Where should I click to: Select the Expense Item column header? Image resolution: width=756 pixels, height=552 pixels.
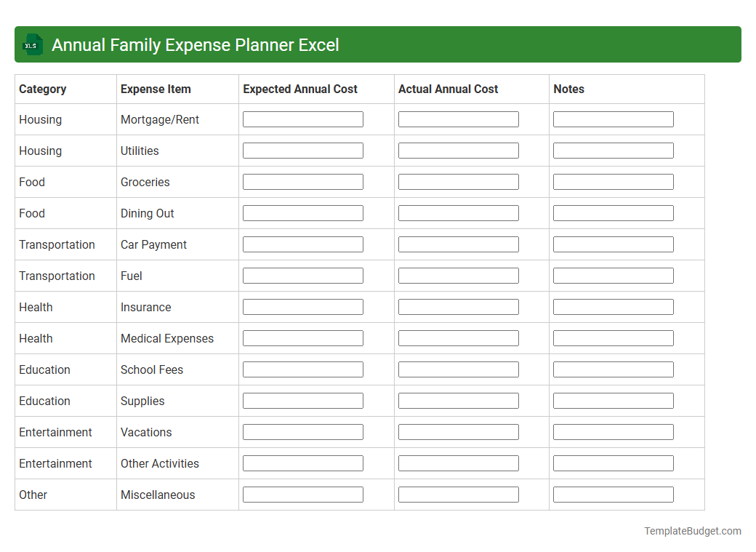(155, 89)
